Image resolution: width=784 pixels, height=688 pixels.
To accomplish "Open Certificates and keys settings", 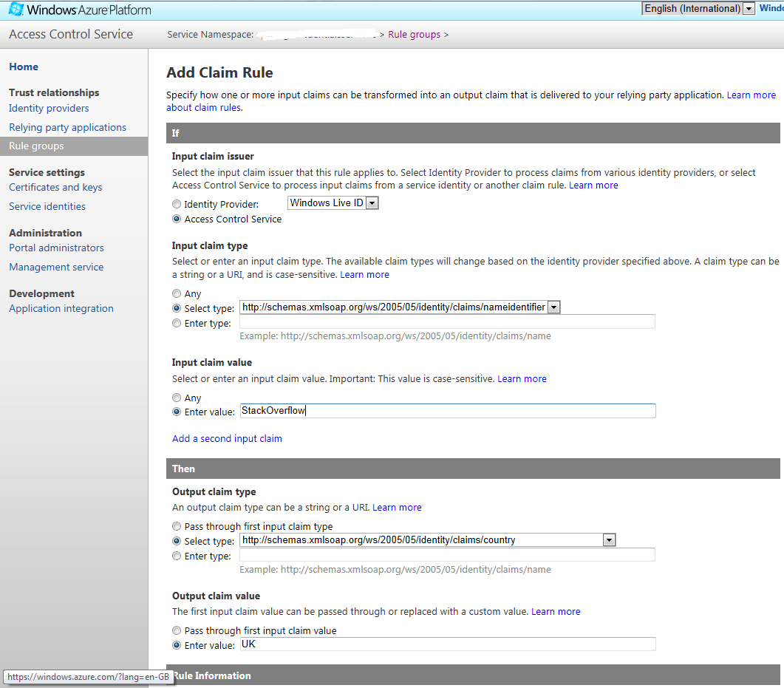I will point(55,187).
